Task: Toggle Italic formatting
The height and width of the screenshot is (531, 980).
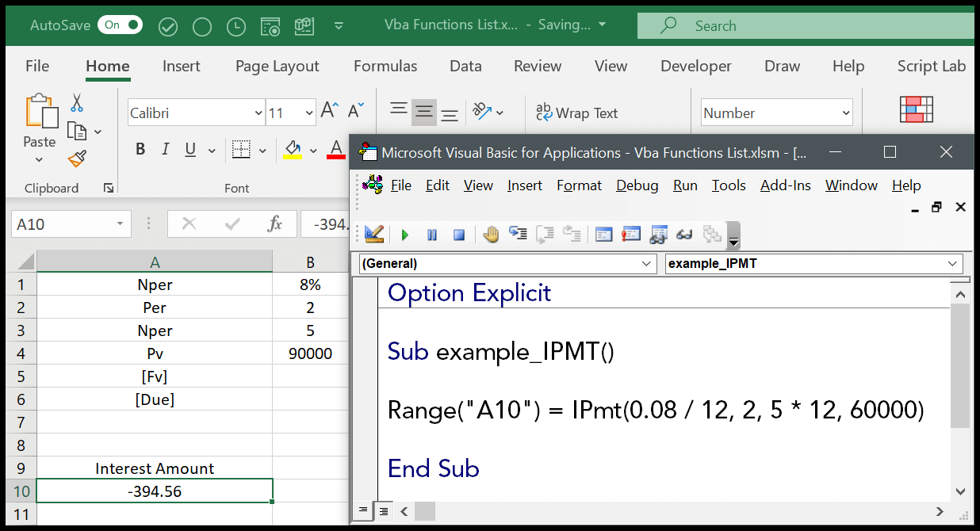Action: (x=166, y=149)
